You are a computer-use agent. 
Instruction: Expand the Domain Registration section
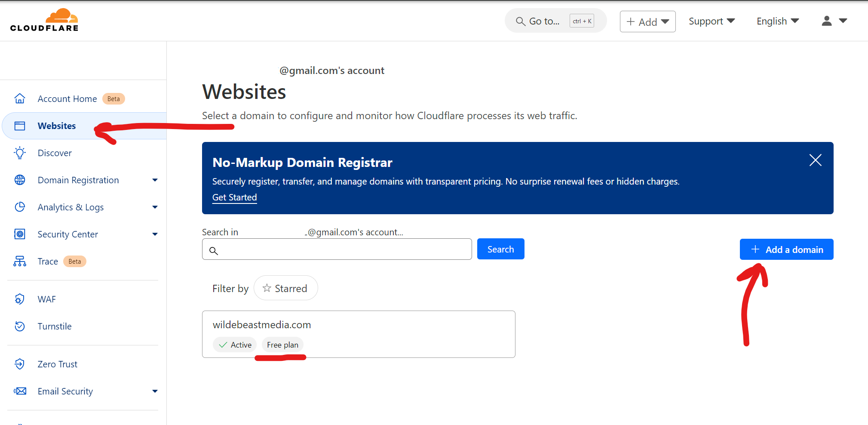[x=154, y=180]
